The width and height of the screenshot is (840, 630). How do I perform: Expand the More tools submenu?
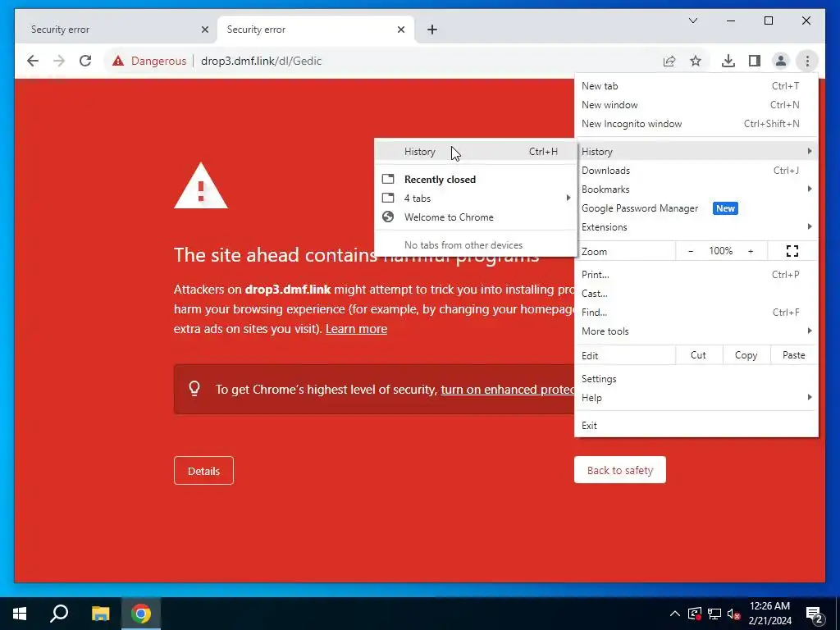[x=696, y=331]
